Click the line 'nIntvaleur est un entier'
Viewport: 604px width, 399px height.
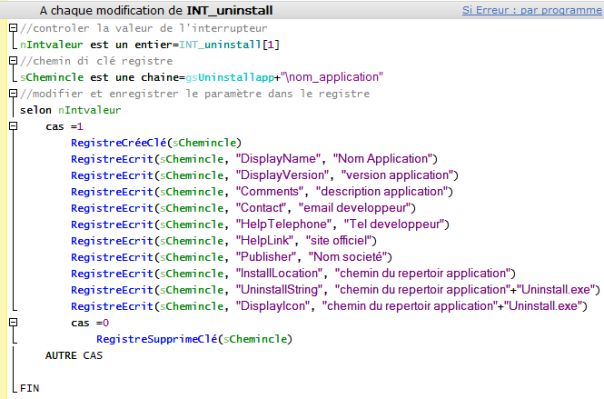(x=150, y=45)
